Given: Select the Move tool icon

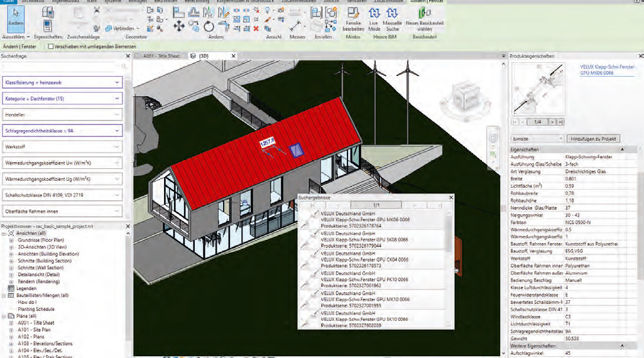Looking at the screenshot, I should tap(178, 26).
